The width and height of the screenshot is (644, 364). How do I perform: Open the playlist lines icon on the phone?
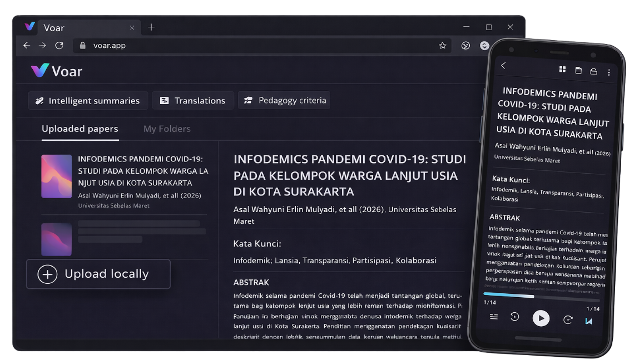pyautogui.click(x=493, y=317)
